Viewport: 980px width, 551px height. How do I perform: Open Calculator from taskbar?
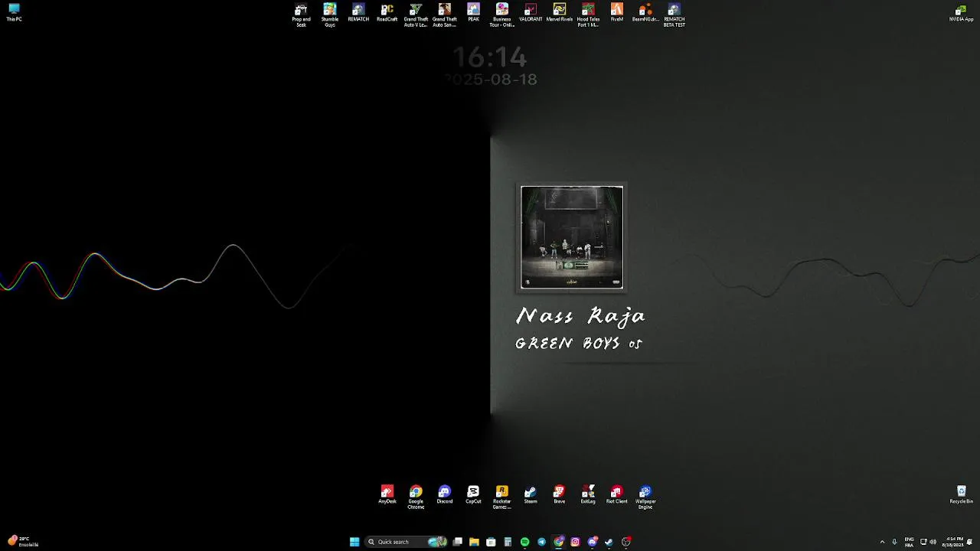pos(508,542)
